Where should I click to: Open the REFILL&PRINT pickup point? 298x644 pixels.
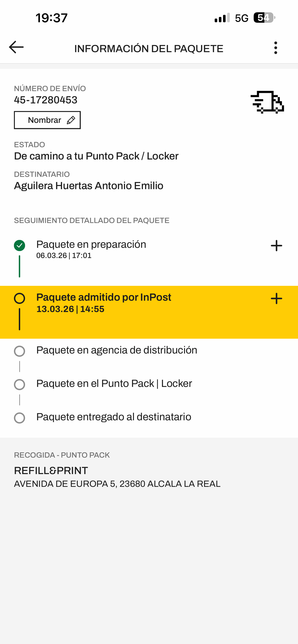[x=51, y=471]
